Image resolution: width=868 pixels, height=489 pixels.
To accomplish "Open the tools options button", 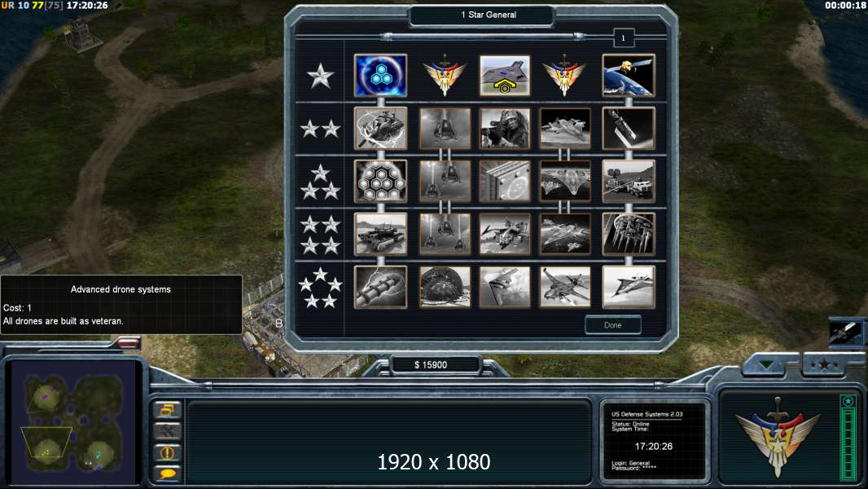I will [x=167, y=431].
